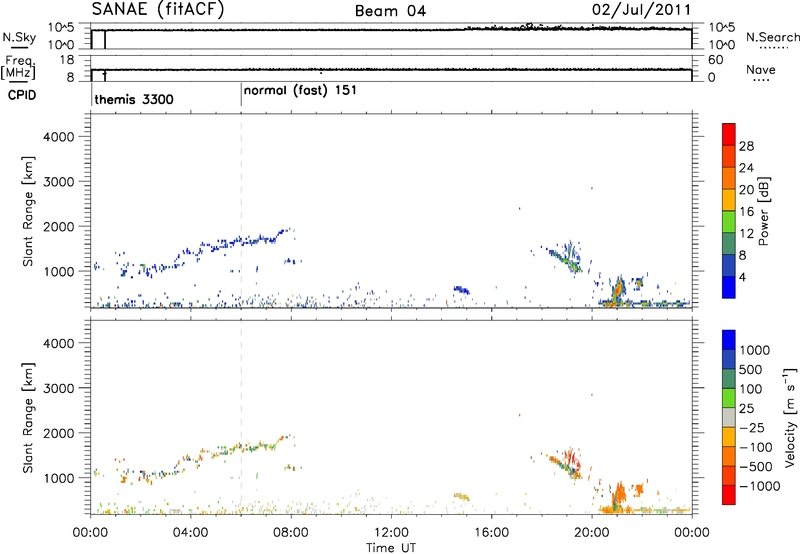This screenshot has width=800, height=554.
Task: Click the dashed CPID-change line in power panel
Action: point(241,211)
